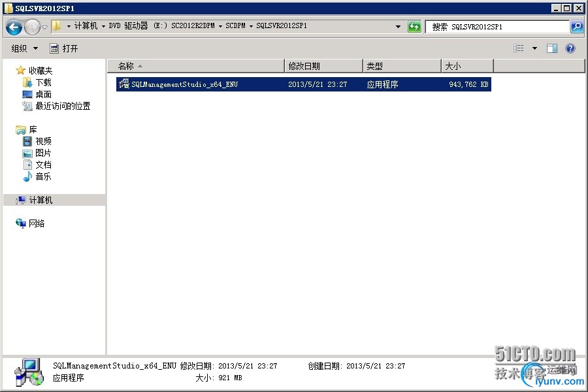Click the 下载 folder icon
Screen dimensions: 588x392
27,82
